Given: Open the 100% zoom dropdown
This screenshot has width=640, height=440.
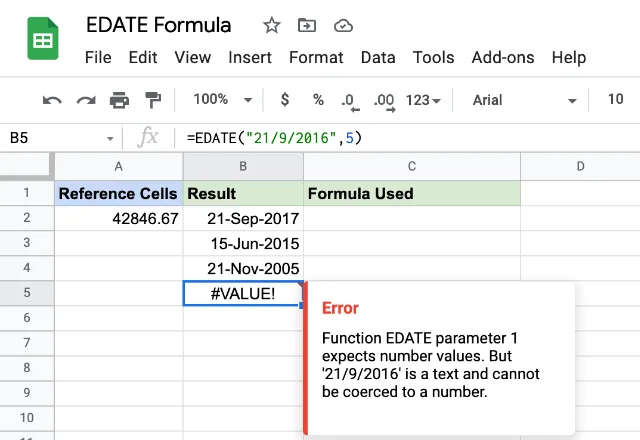Looking at the screenshot, I should coord(222,99).
